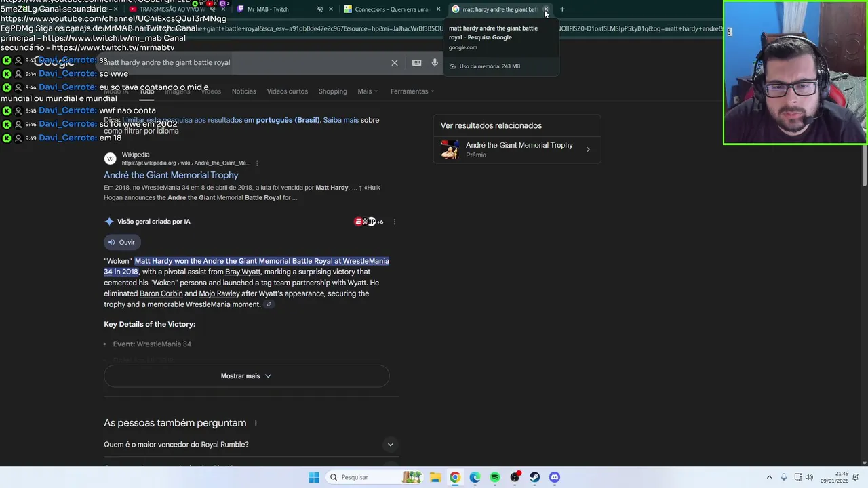
Task: Open the volume control tray icon
Action: [810, 477]
